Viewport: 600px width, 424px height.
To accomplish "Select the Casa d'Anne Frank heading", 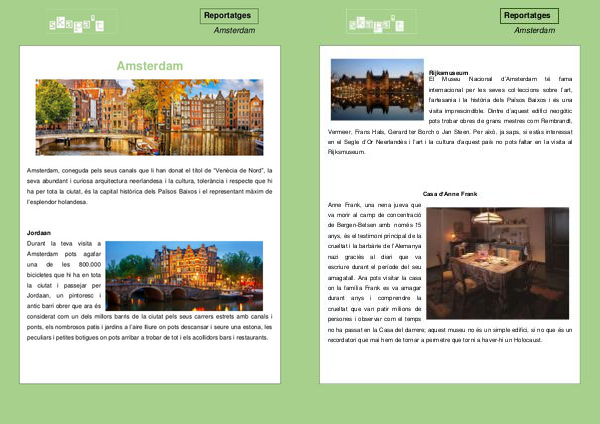I will [x=449, y=192].
